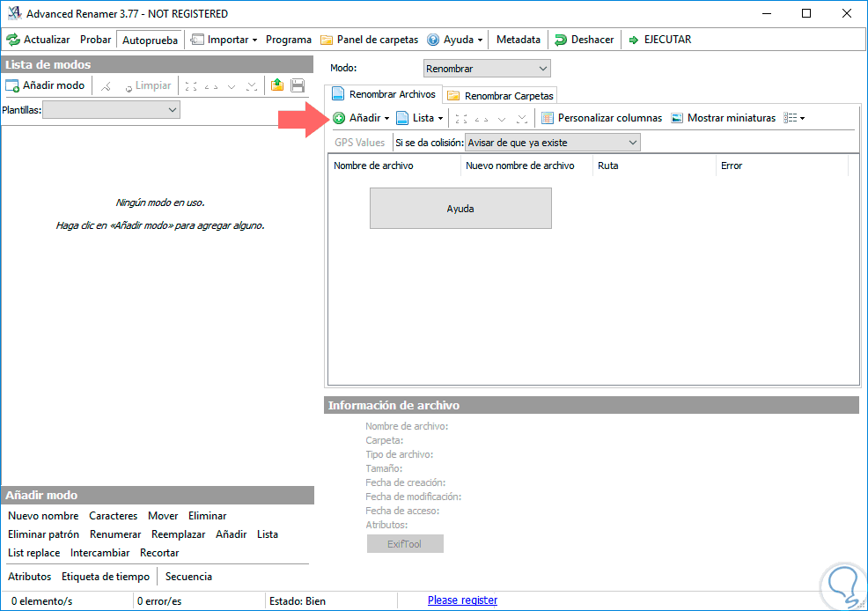868x611 pixels.
Task: Click move-down arrow in file list toolbar
Action: (x=502, y=119)
